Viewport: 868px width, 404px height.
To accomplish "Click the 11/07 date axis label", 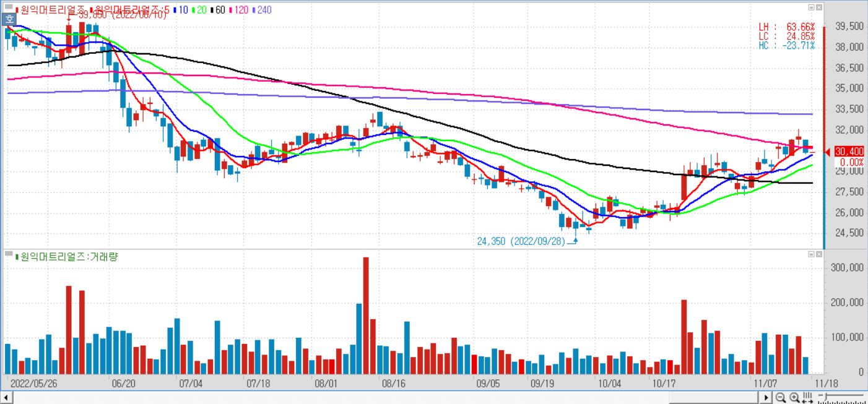I will [x=765, y=384].
